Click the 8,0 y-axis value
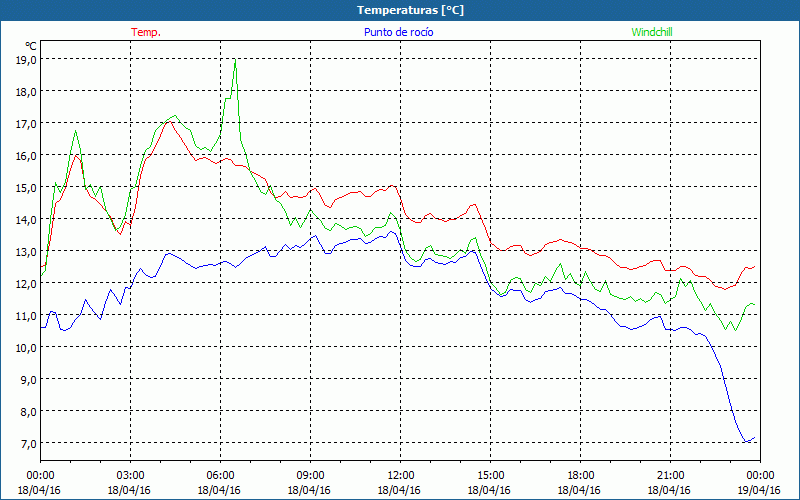This screenshot has width=800, height=500. click(x=29, y=412)
